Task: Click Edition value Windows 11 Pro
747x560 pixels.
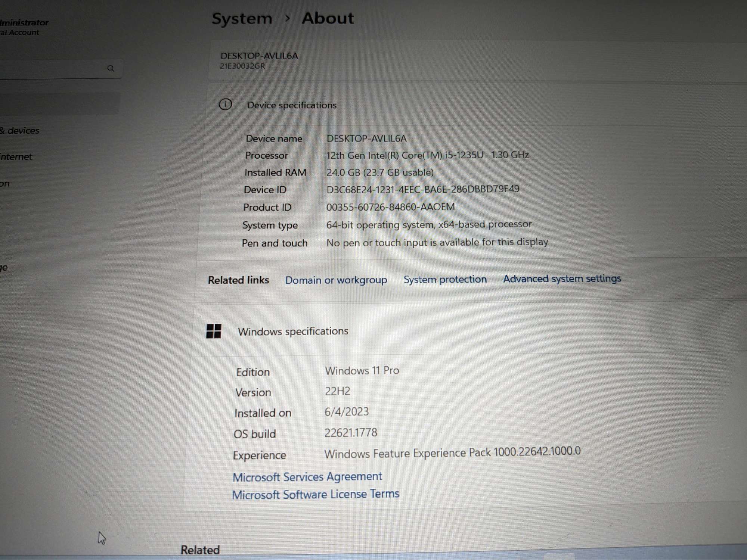Action: coord(362,371)
